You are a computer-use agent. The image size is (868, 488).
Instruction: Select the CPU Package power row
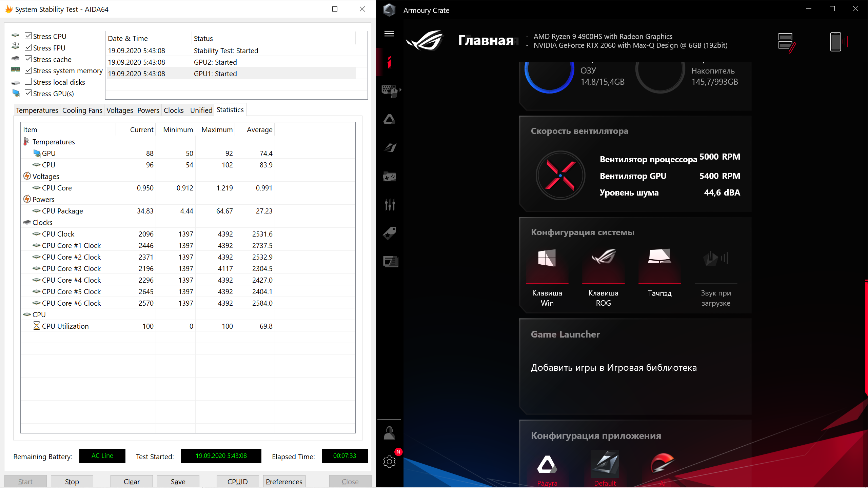coord(188,211)
